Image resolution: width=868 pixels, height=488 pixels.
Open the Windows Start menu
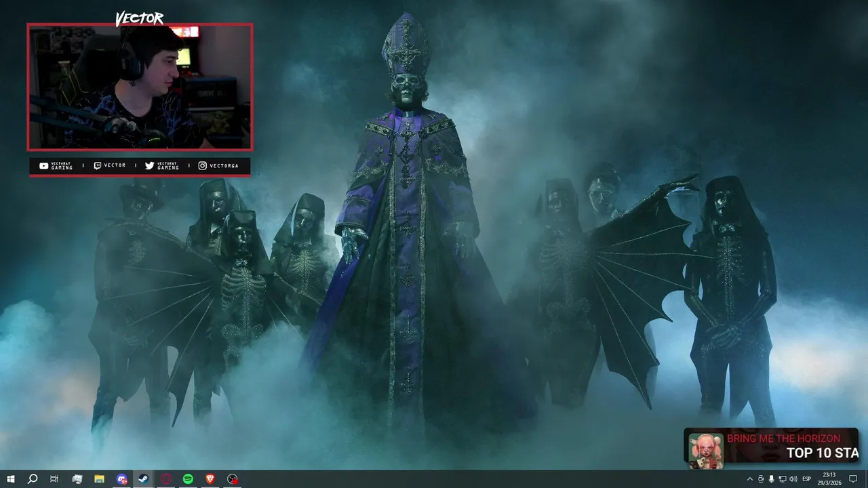pyautogui.click(x=11, y=479)
